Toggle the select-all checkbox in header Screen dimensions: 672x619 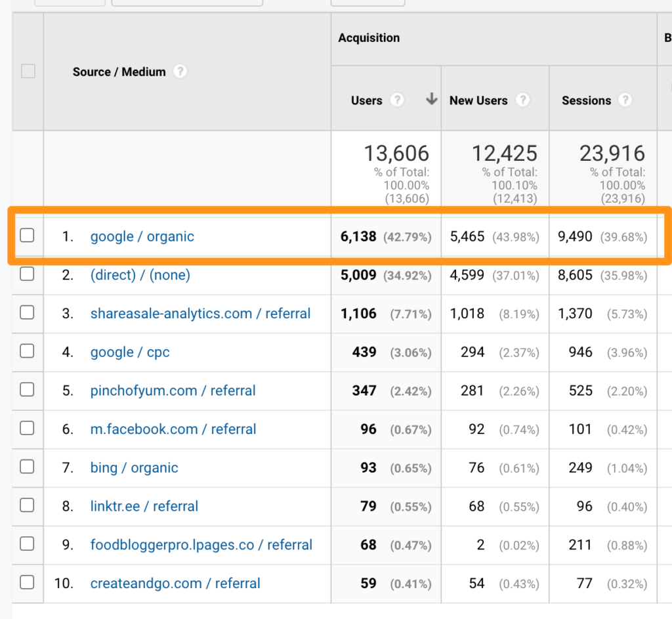tap(28, 71)
